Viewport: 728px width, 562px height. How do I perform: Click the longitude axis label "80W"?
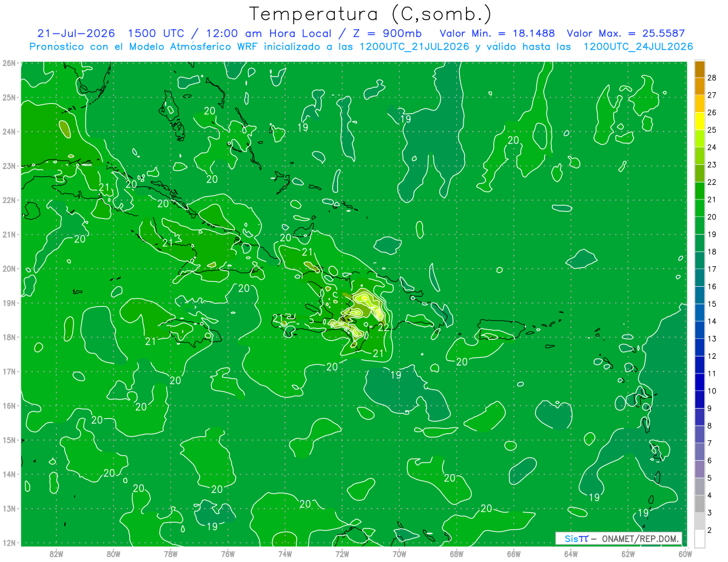pos(113,553)
